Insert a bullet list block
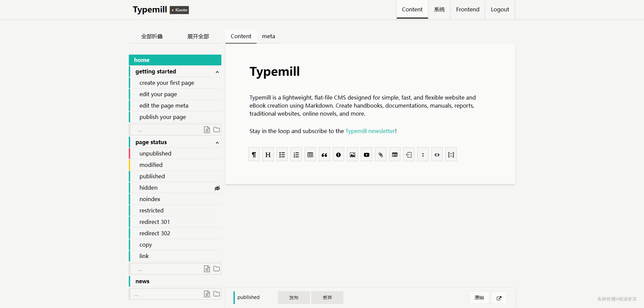This screenshot has width=644, height=308. coord(282,155)
